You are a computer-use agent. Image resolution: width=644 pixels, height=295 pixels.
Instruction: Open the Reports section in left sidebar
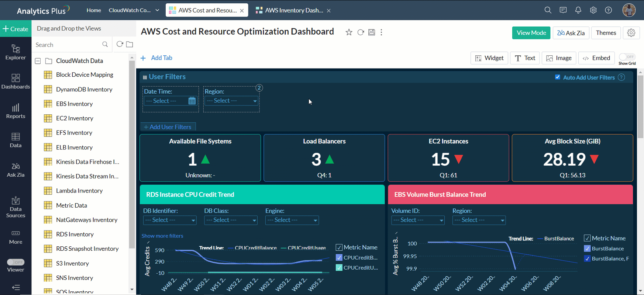coord(16,111)
